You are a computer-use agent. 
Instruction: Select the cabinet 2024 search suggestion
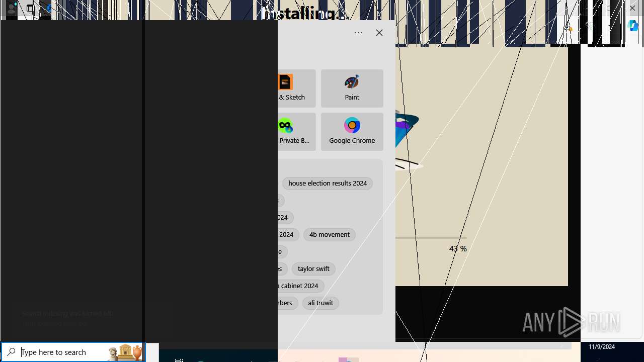tap(300, 286)
